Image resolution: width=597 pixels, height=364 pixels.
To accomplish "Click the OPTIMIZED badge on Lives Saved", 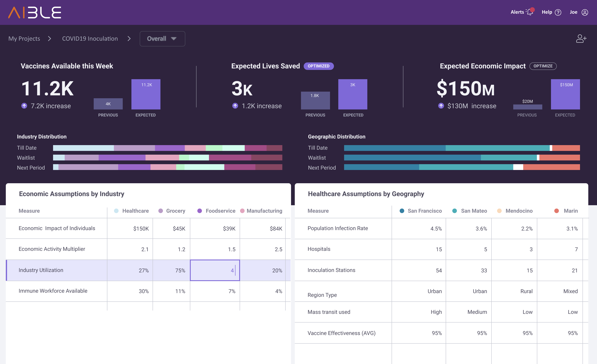I will point(319,66).
